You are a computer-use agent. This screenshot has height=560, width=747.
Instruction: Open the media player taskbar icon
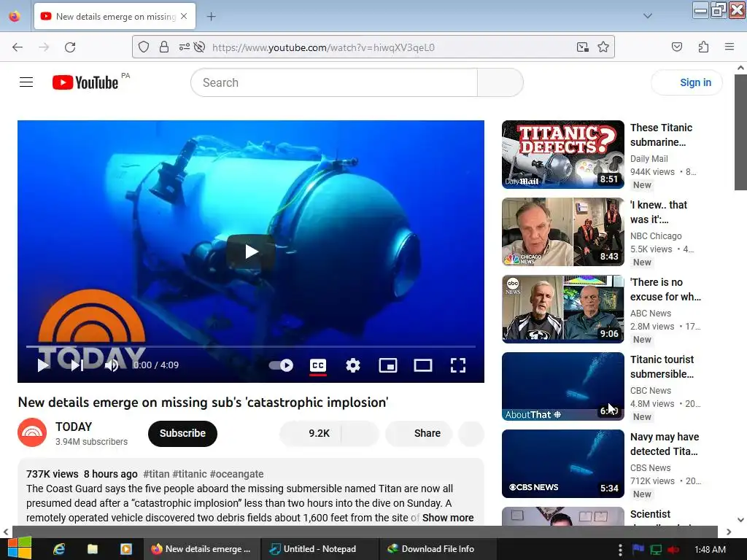(125, 549)
